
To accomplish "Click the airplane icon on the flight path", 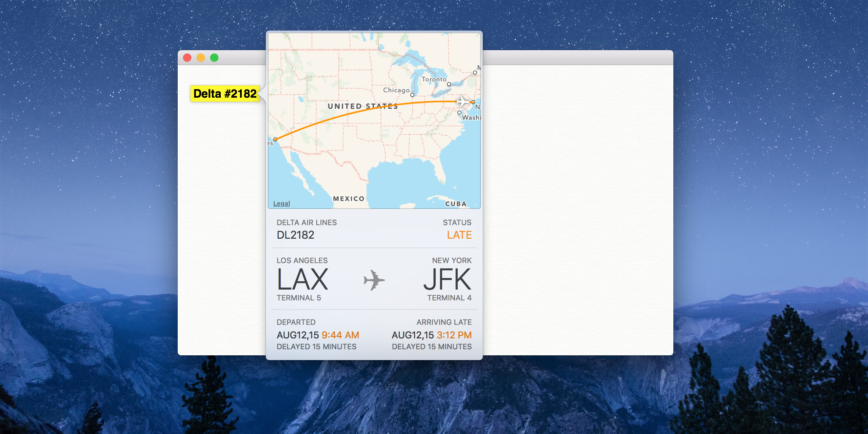I will 462,101.
